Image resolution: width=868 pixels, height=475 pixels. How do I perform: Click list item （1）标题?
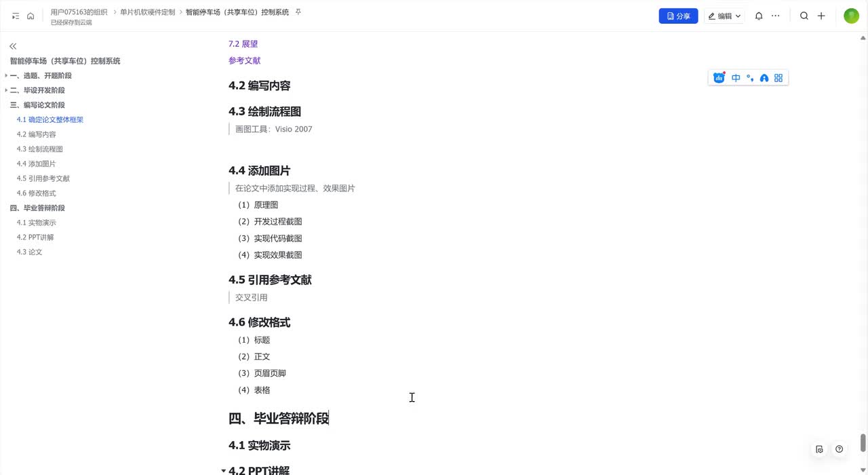253,341
